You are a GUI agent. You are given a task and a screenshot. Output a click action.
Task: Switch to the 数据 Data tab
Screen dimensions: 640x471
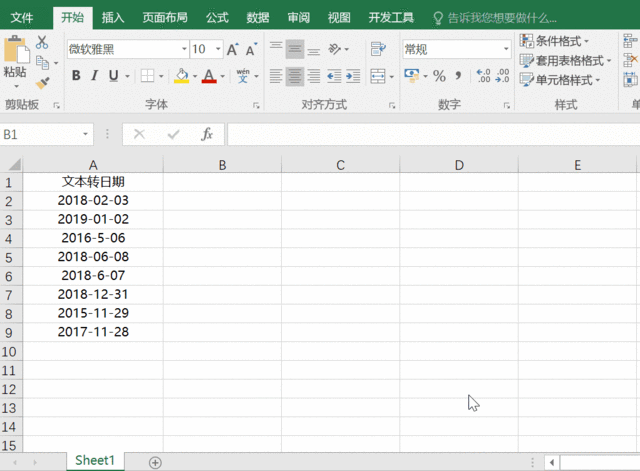258,18
